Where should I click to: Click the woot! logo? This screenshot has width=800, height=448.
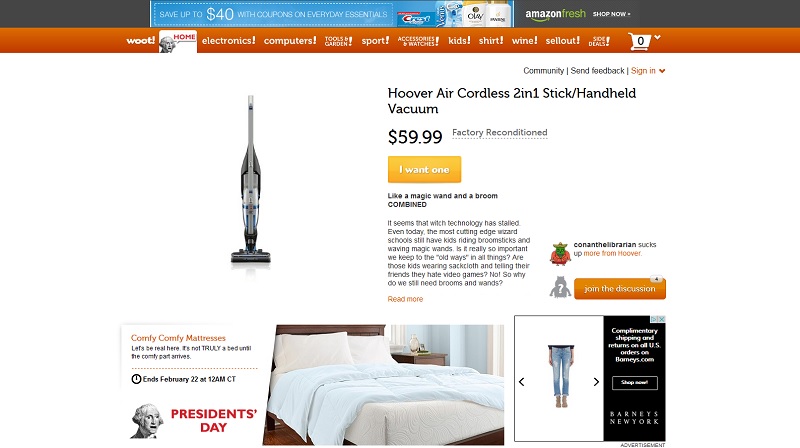(140, 40)
